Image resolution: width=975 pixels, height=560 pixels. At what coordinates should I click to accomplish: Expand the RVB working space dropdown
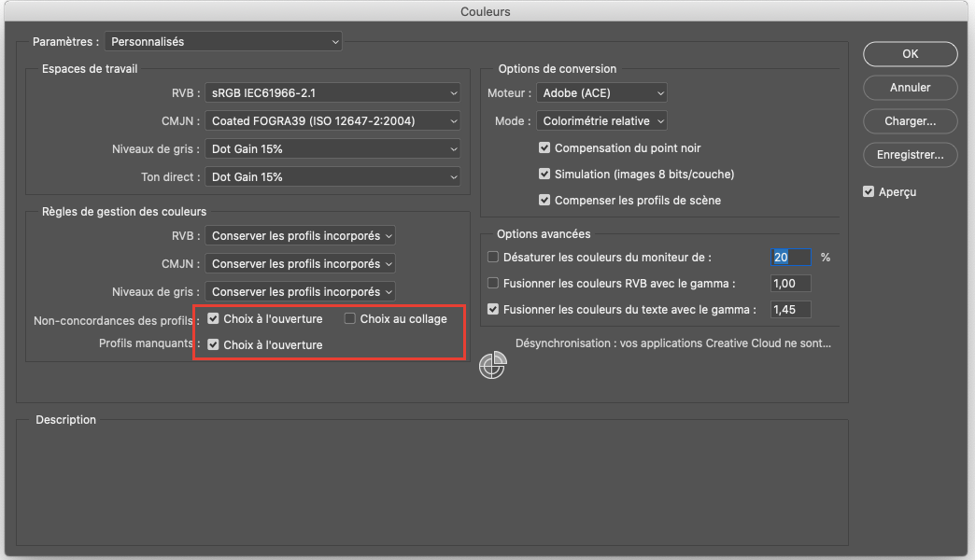tap(333, 93)
